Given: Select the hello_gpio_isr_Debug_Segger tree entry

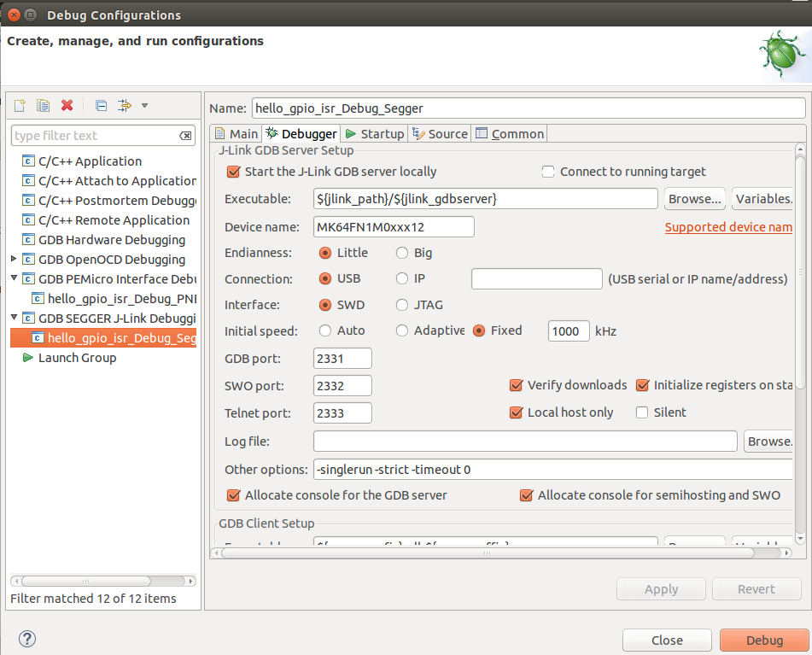Looking at the screenshot, I should pyautogui.click(x=103, y=338).
